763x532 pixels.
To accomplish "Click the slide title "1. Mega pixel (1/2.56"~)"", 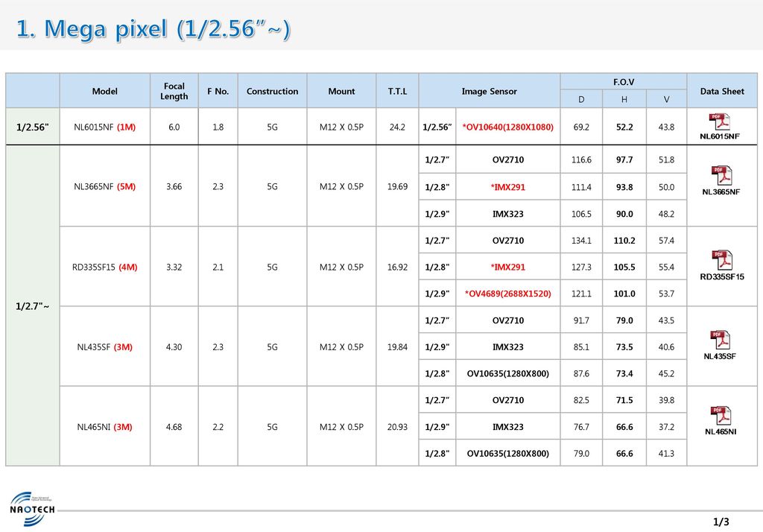I will click(153, 29).
